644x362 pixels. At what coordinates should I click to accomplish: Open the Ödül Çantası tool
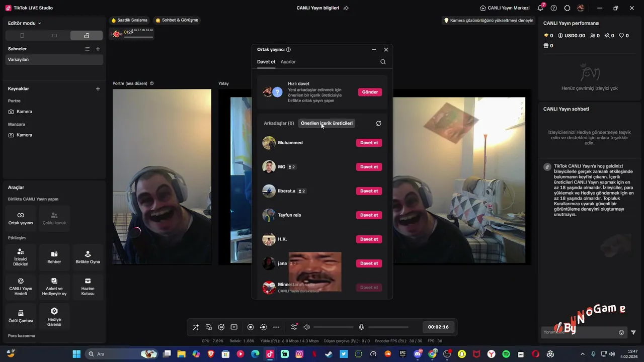coord(21,316)
